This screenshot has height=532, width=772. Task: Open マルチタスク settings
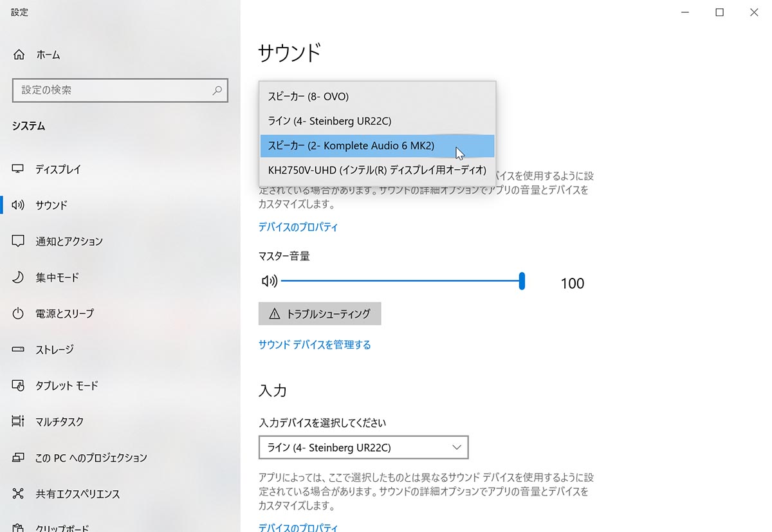point(62,421)
